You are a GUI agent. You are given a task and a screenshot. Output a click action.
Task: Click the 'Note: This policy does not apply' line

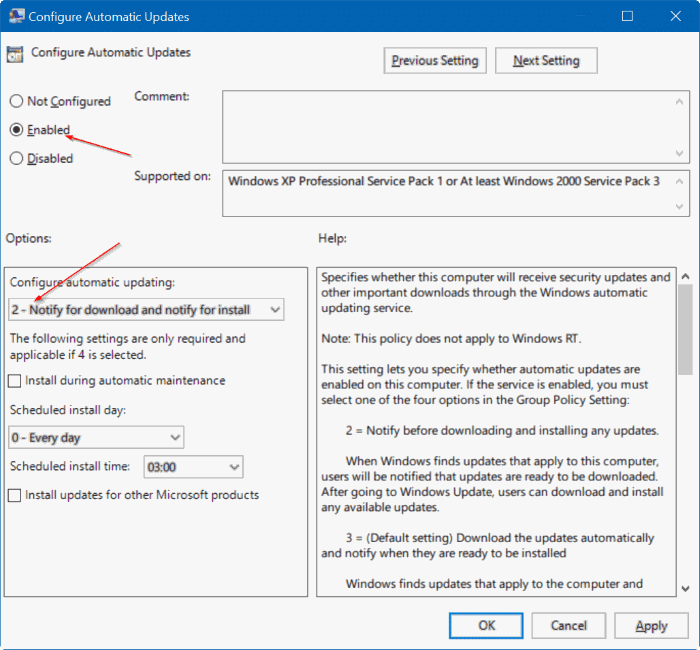tap(451, 338)
